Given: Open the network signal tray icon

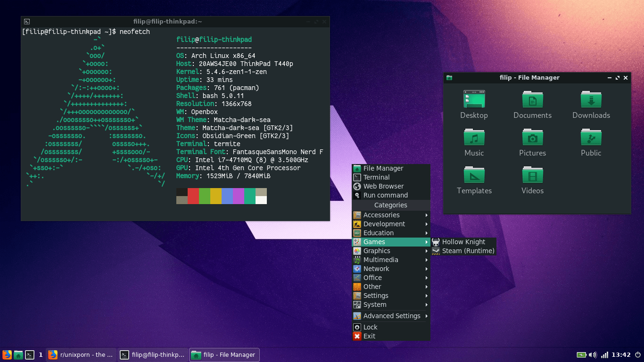Looking at the screenshot, I should (604, 355).
